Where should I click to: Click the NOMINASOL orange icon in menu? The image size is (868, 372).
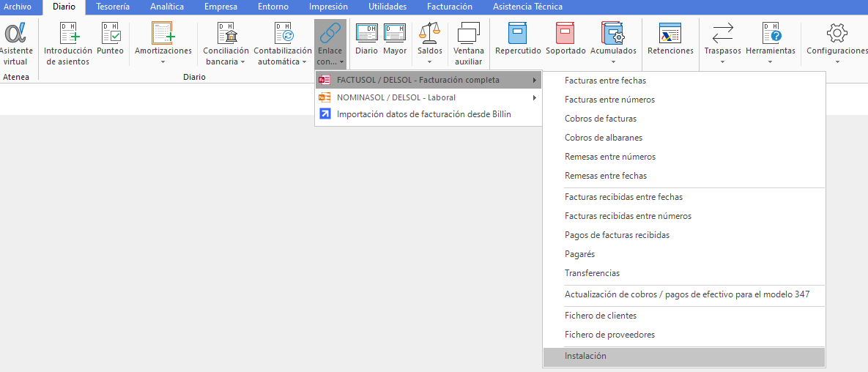pyautogui.click(x=324, y=98)
